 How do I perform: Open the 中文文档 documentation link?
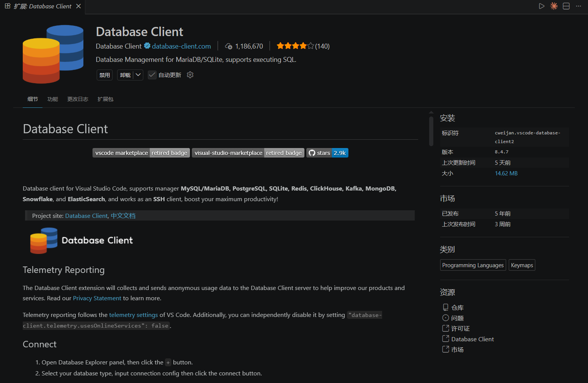(x=123, y=216)
